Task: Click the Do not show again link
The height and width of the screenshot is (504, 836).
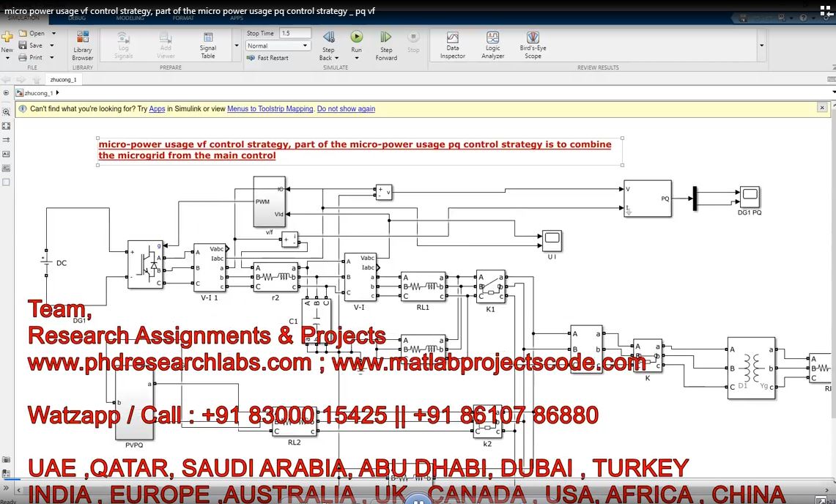Action: (346, 109)
